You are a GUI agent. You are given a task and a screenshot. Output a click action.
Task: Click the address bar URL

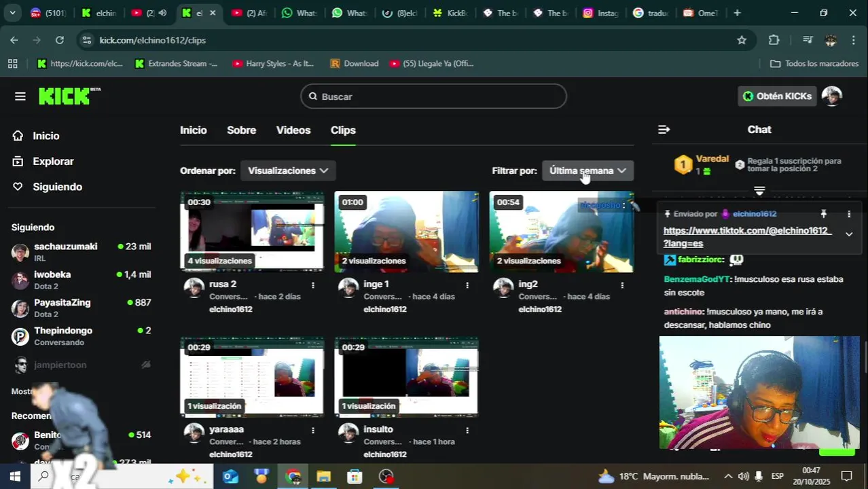(x=152, y=40)
